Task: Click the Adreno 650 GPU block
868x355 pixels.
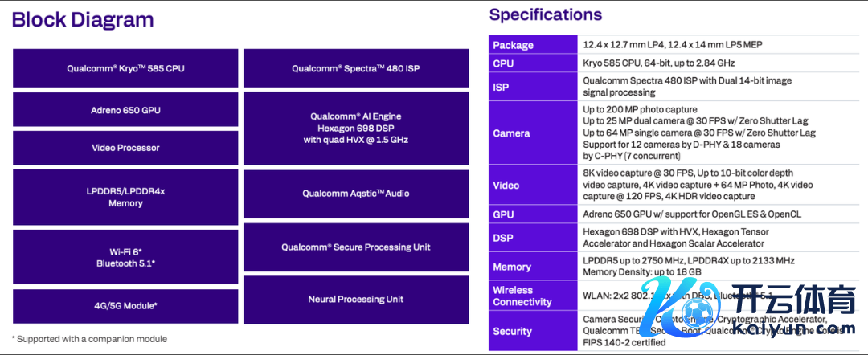Action: point(125,110)
